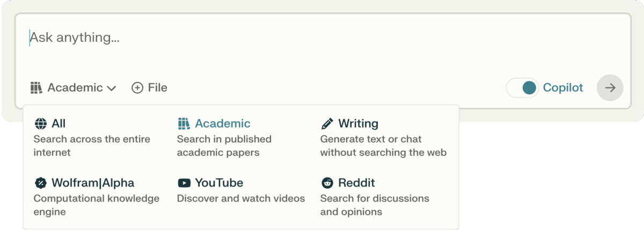Image resolution: width=644 pixels, height=231 pixels.
Task: Click the globe icon beside All
Action: point(40,124)
